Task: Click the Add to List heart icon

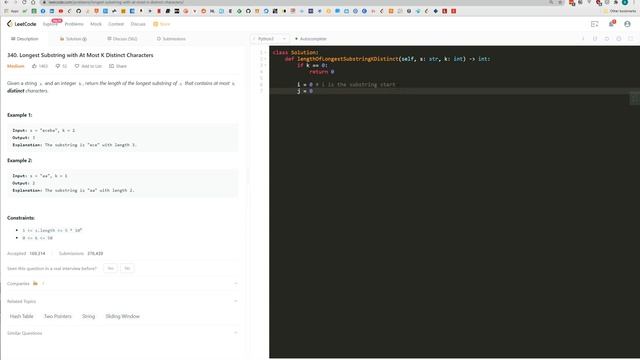Action: (77, 66)
